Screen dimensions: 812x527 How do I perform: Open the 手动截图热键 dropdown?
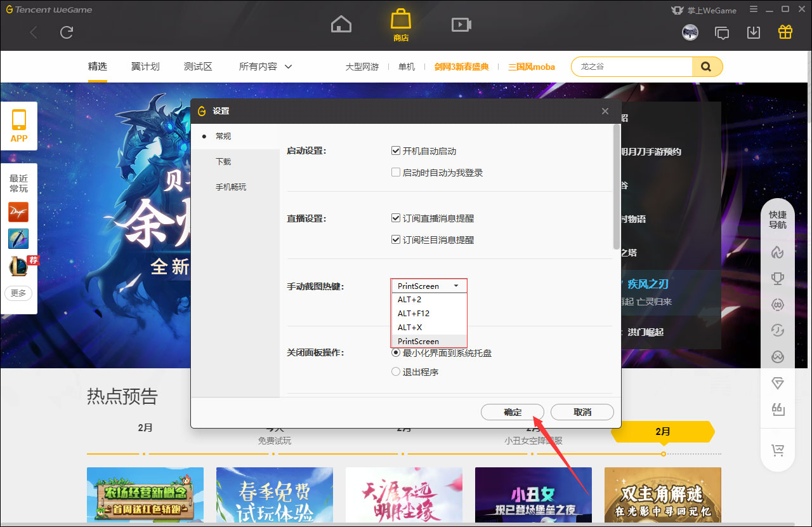tap(429, 286)
